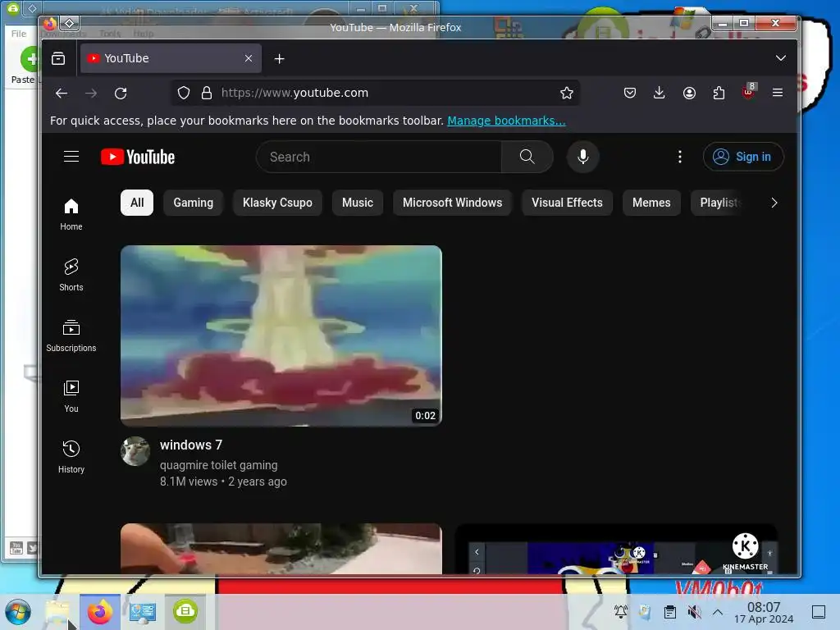
Task: Select the Klasky Csupo filter chip
Action: point(277,203)
